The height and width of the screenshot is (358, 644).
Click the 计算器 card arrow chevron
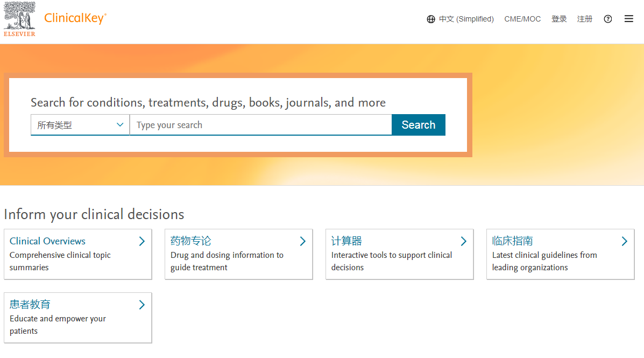click(464, 241)
